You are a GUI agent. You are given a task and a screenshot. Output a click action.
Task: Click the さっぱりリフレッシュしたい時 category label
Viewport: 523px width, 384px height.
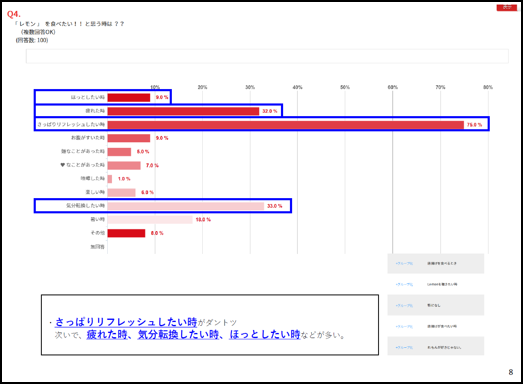pos(71,124)
